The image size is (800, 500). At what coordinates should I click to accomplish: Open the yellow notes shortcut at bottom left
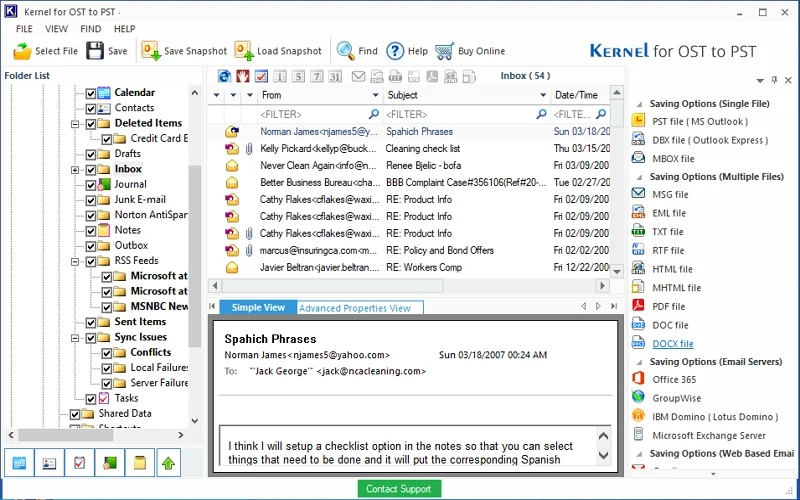[139, 463]
